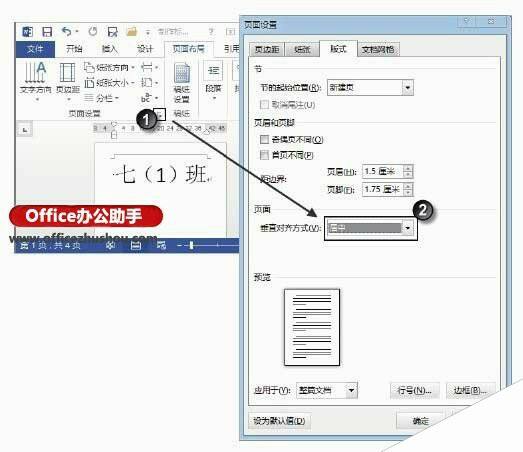
Task: Expand the 纸张方向 dropdown arrow
Action: coord(133,68)
